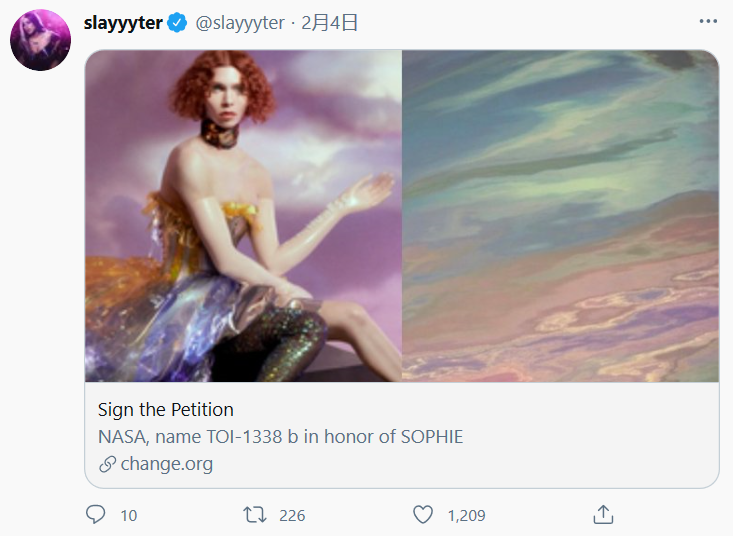
Task: Open slayyyter's profile avatar picture
Action: (40, 41)
